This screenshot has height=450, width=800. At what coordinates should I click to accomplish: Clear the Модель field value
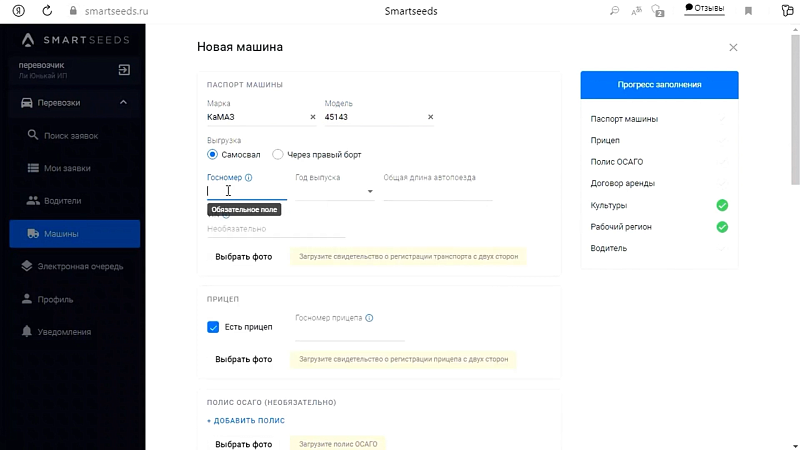(x=431, y=117)
